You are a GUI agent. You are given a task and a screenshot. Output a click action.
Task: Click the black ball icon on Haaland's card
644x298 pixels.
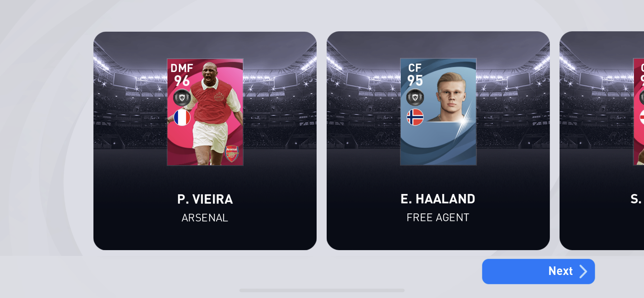pos(415,98)
